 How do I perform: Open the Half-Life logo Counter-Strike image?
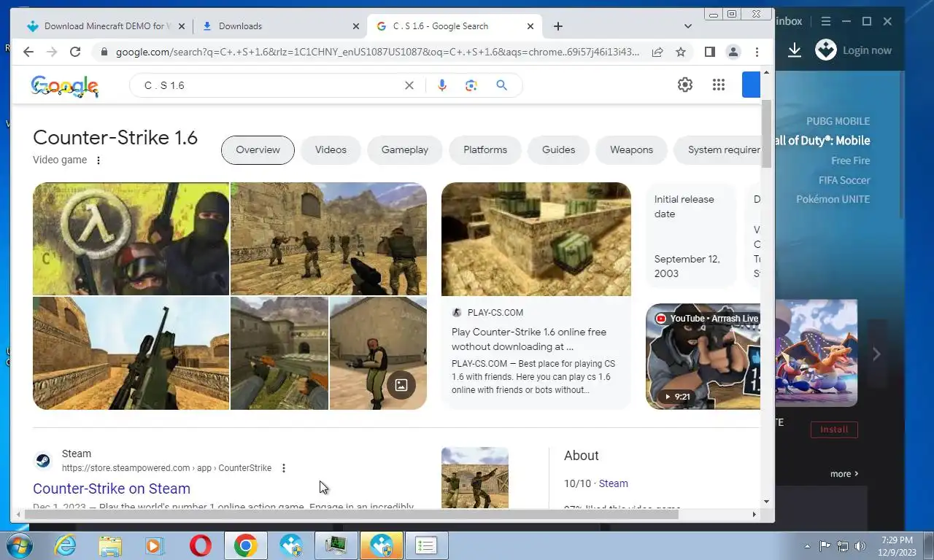point(131,239)
